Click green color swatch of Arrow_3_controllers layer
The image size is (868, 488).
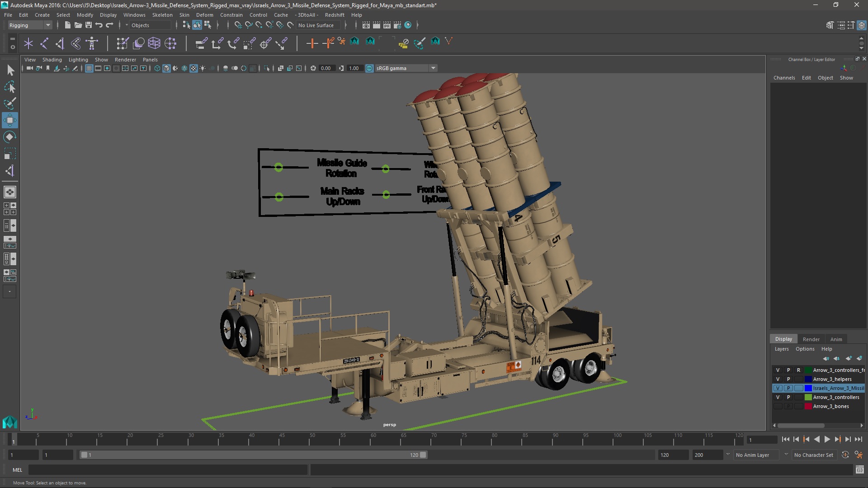(x=808, y=397)
